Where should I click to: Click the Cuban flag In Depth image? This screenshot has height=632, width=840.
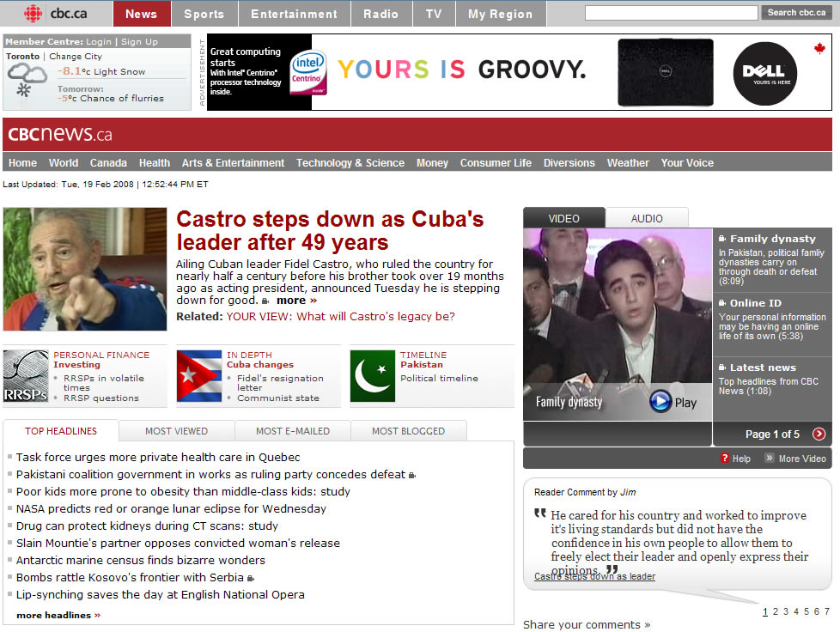pos(199,376)
